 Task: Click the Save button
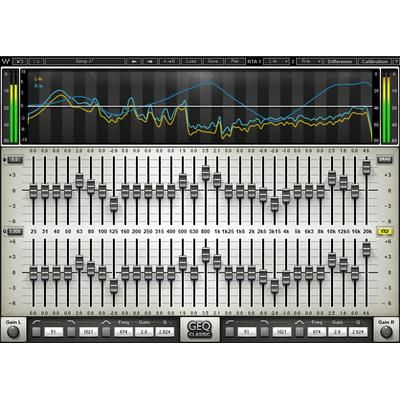tap(213, 61)
